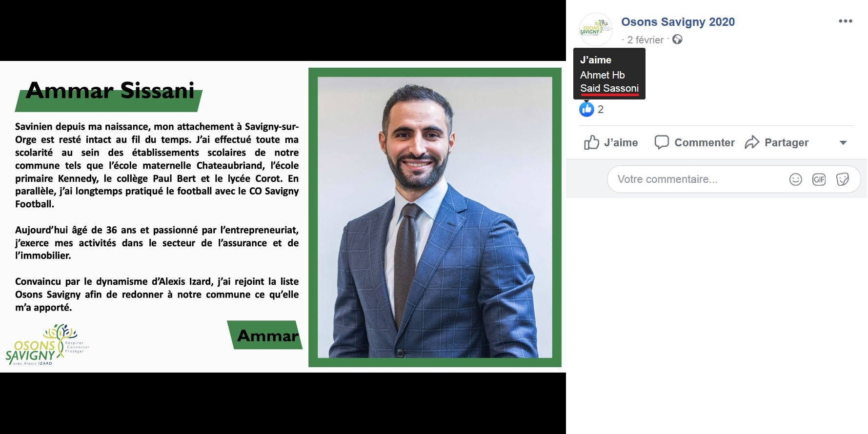Viewport: 868px width, 434px height.
Task: Click the portrait photo of Ammar Sissani
Action: pyautogui.click(x=435, y=217)
